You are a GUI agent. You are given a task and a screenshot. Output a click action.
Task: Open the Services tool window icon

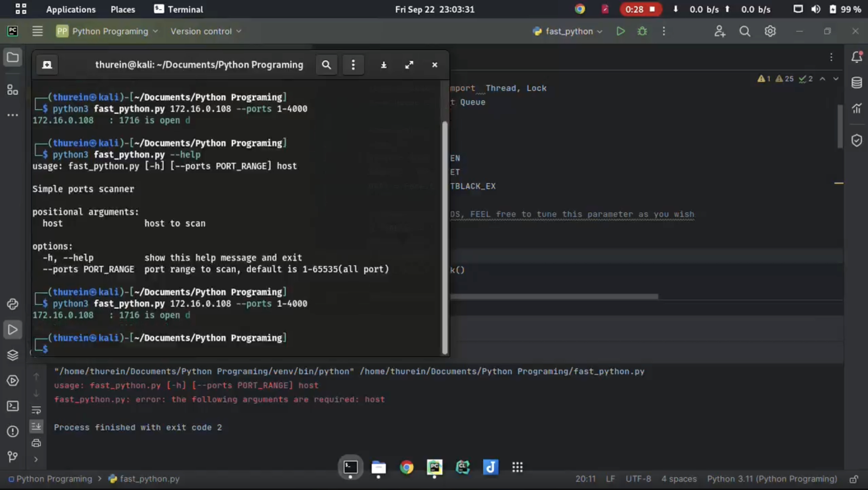[12, 380]
